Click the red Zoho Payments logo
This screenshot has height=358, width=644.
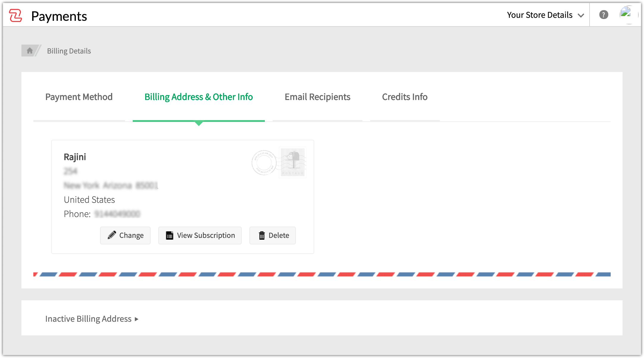(x=15, y=15)
